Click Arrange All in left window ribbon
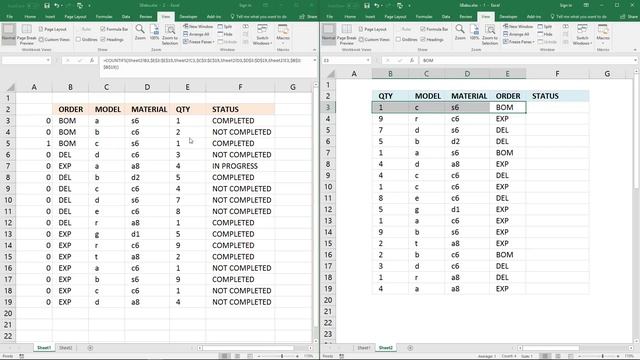 (x=197, y=34)
